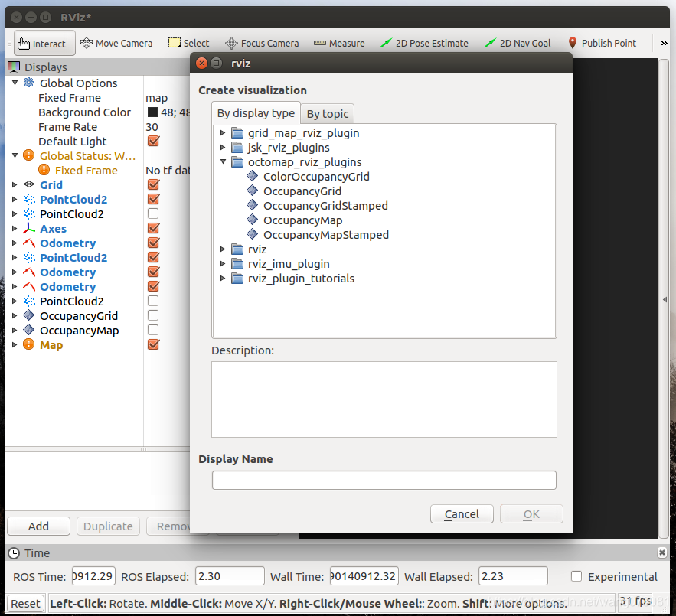Click the Map warning icon

point(29,344)
